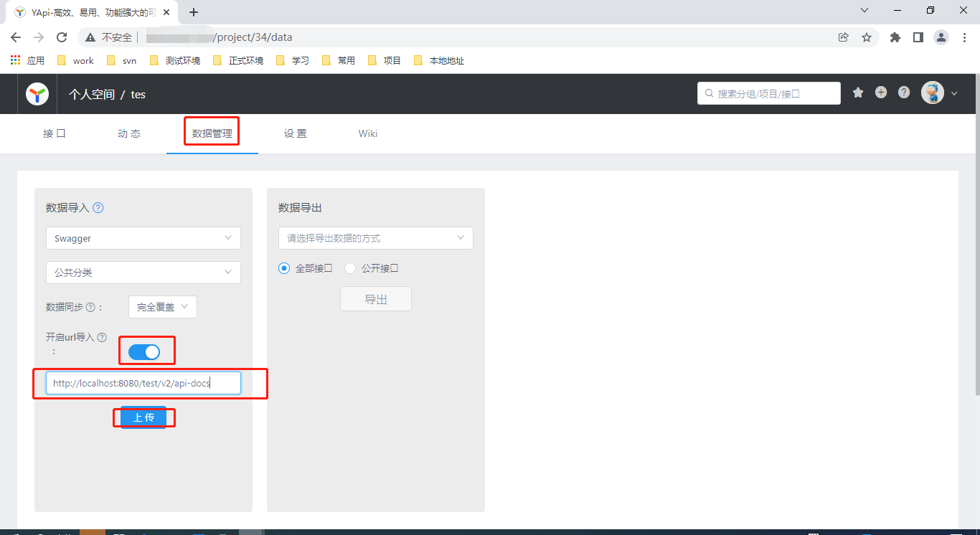Click the search magnifier in the search box
This screenshot has width=980, height=535.
pos(710,93)
